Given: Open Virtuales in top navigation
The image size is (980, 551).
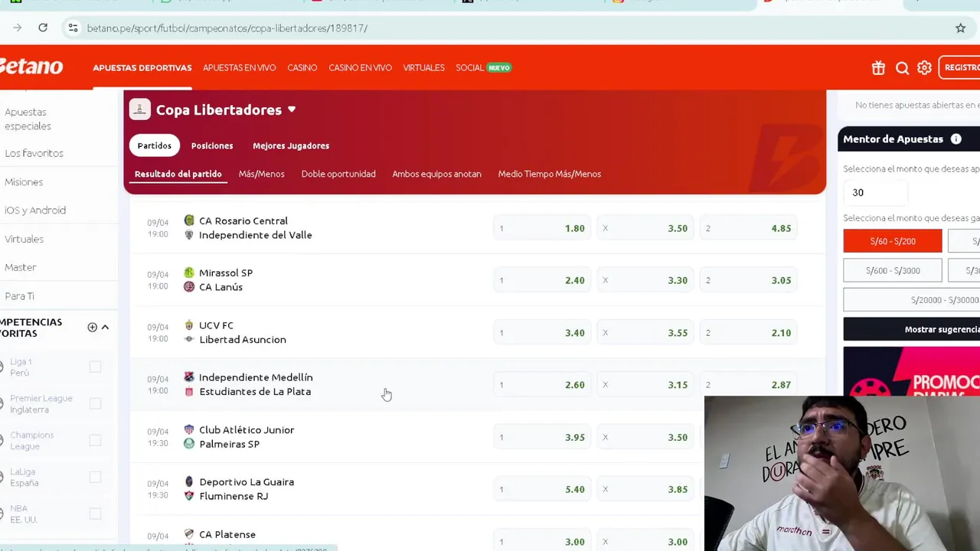Looking at the screenshot, I should (423, 68).
